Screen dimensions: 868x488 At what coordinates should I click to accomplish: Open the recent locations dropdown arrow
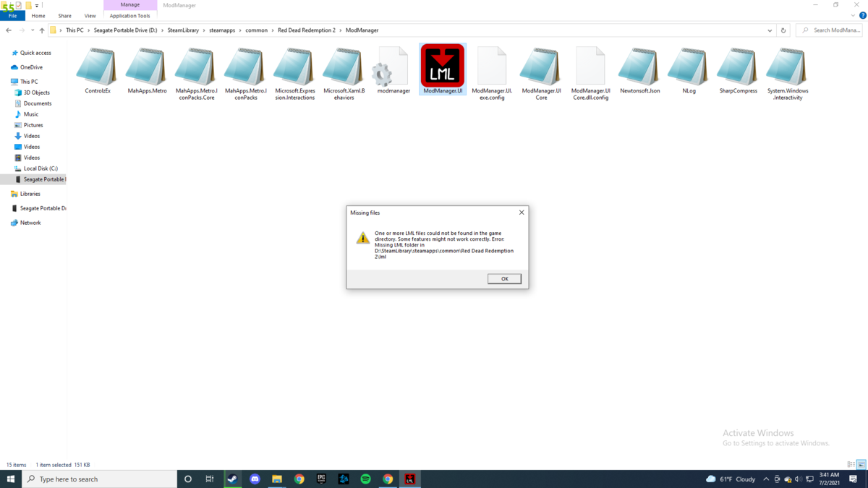coord(33,30)
